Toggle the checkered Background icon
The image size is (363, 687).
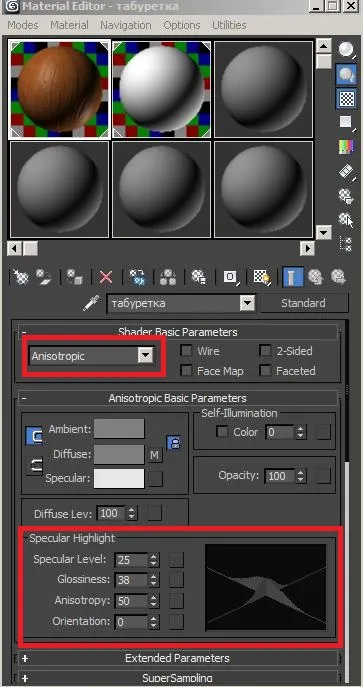(347, 99)
